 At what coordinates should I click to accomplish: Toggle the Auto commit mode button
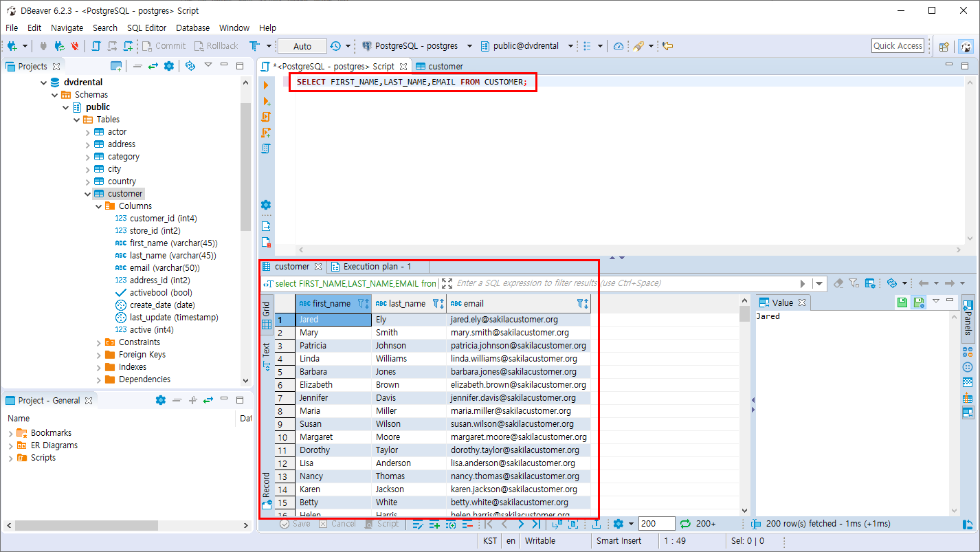(302, 46)
